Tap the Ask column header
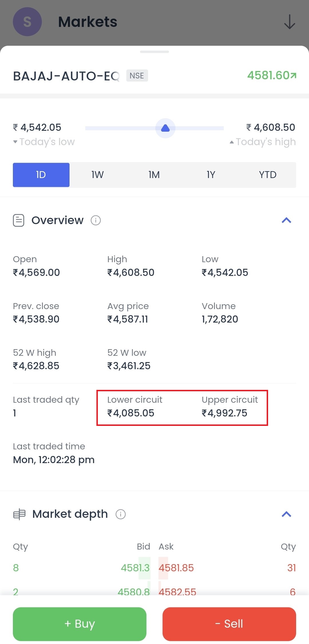Screen dimensions: 309x644 [x=166, y=547]
